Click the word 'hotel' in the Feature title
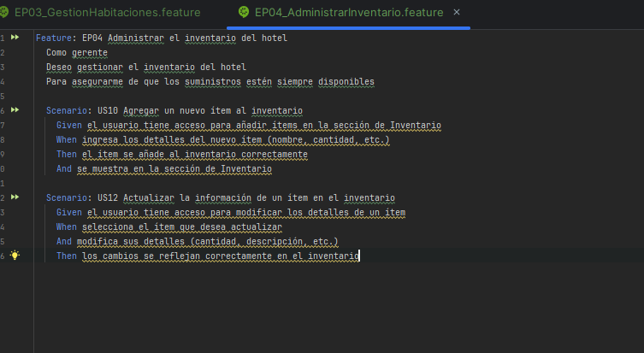This screenshot has width=644, height=353. [x=275, y=38]
